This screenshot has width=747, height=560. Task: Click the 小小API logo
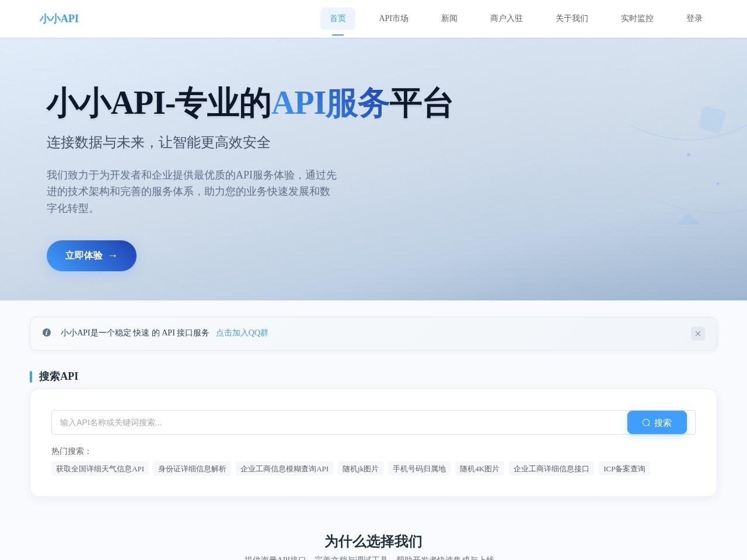click(59, 19)
